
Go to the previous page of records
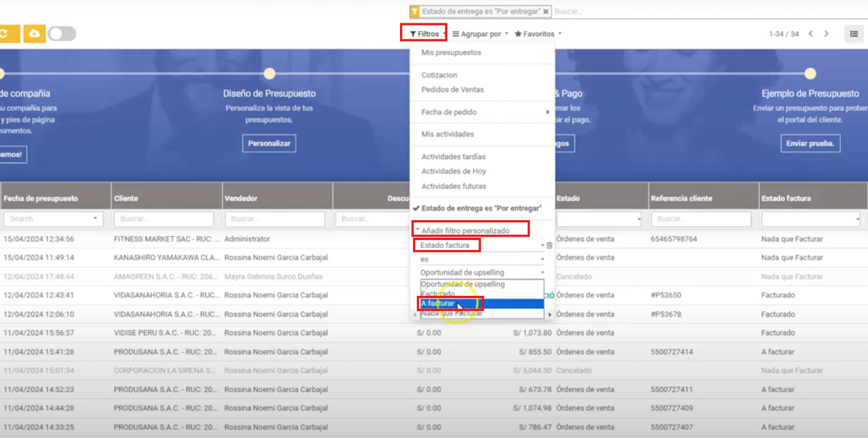[811, 34]
